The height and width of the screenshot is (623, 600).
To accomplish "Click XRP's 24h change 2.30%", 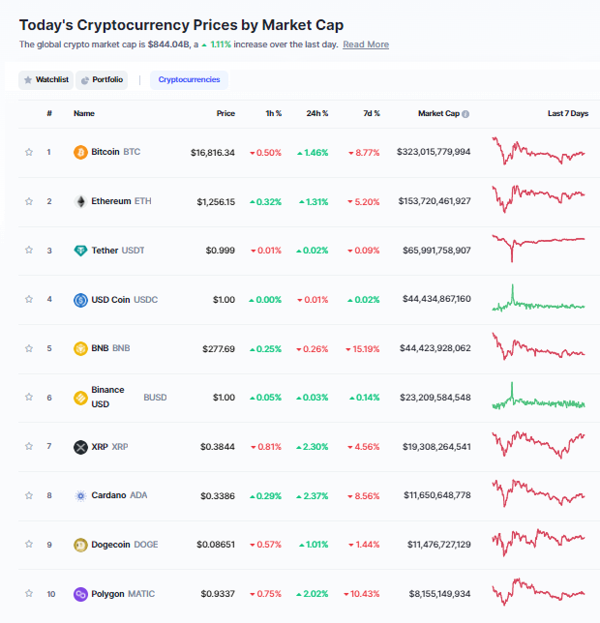I will point(312,447).
